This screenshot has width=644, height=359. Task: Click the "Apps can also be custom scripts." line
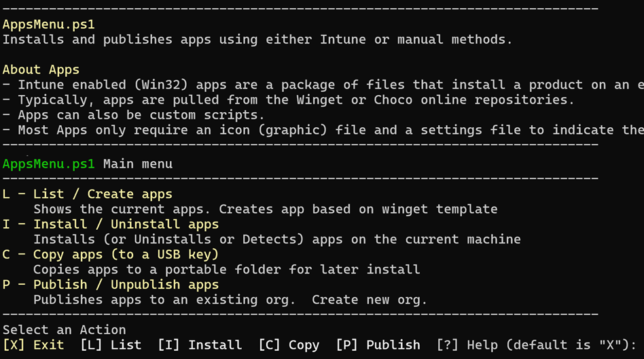[133, 115]
